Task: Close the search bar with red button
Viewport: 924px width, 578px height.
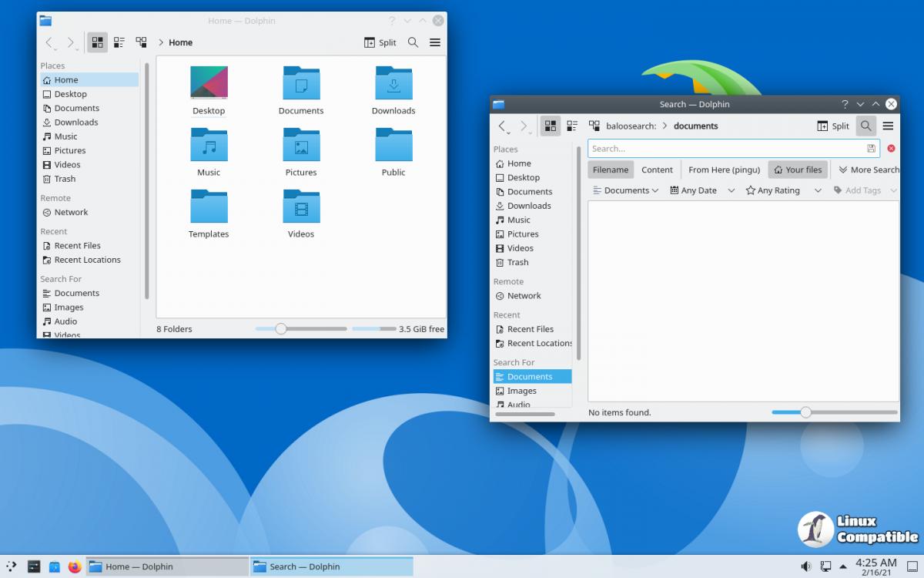Action: coord(891,149)
